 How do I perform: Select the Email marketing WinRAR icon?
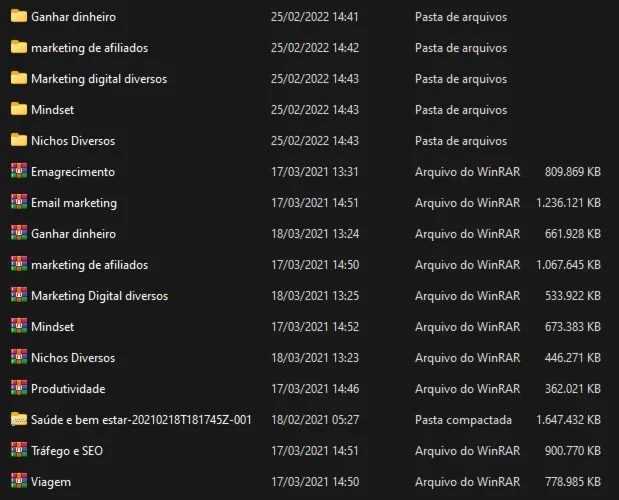19,202
